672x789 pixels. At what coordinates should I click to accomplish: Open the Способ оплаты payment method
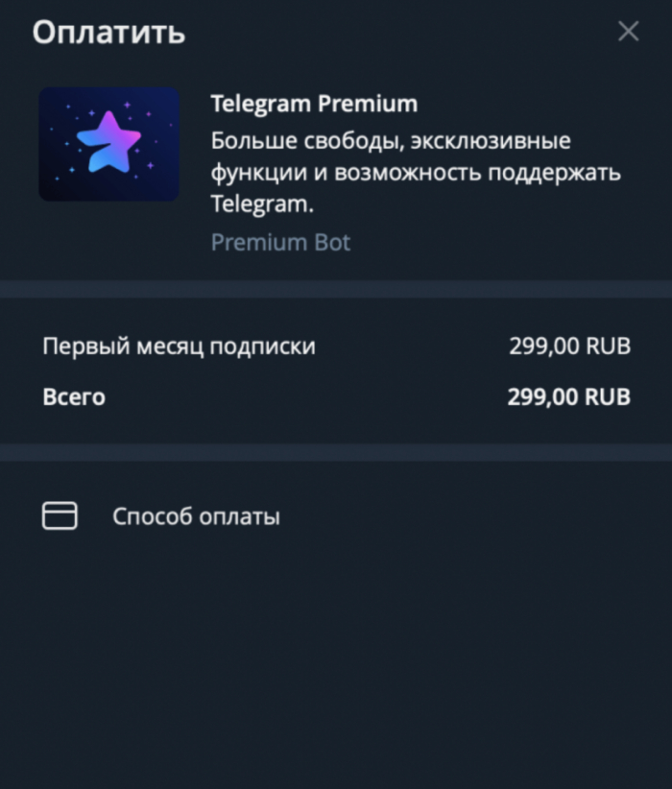pos(196,516)
